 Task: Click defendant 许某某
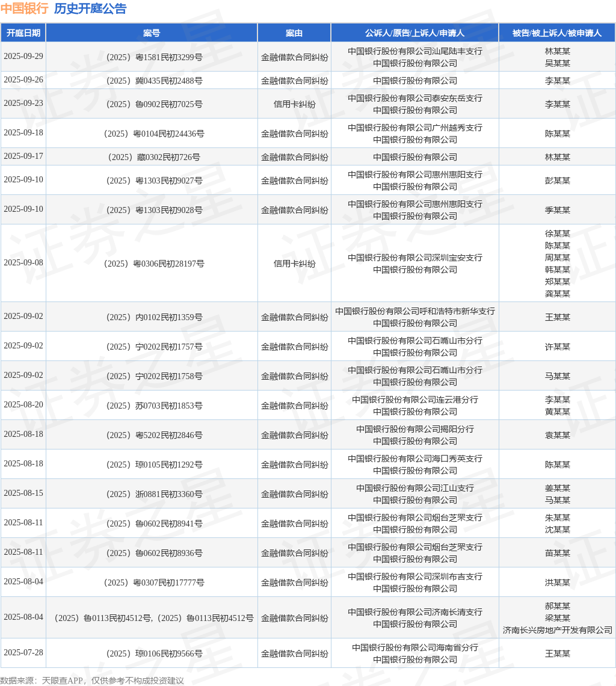(558, 347)
